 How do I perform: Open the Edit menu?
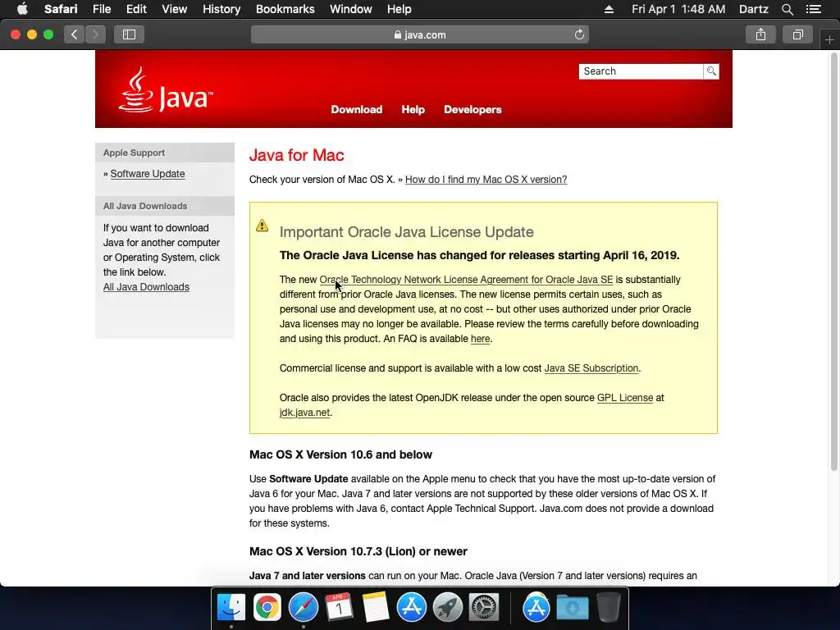click(136, 9)
